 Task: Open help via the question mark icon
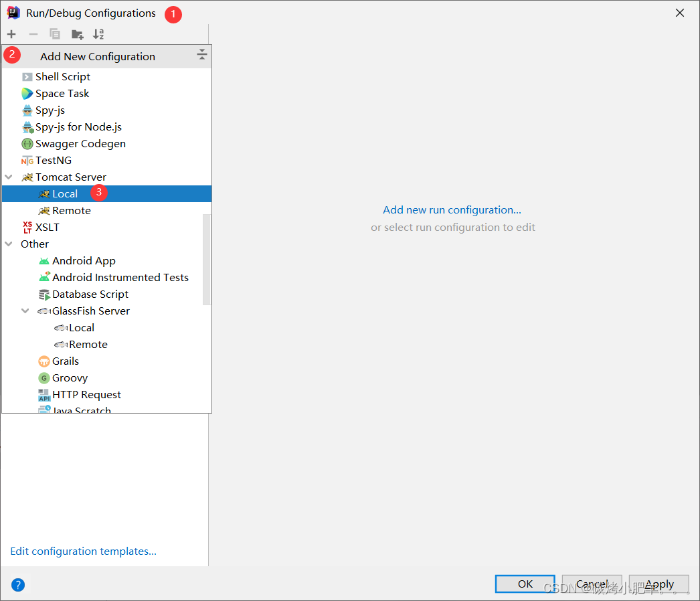click(18, 584)
